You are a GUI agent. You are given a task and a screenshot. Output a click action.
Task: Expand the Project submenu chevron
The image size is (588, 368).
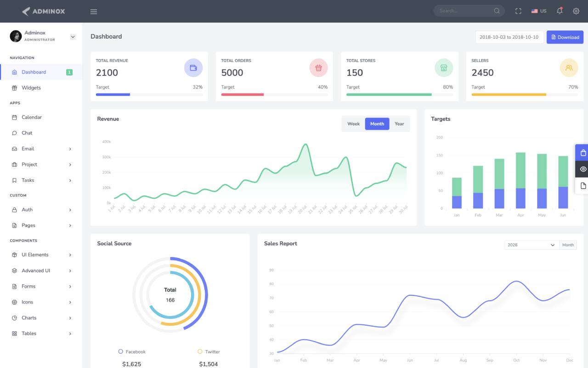[70, 165]
